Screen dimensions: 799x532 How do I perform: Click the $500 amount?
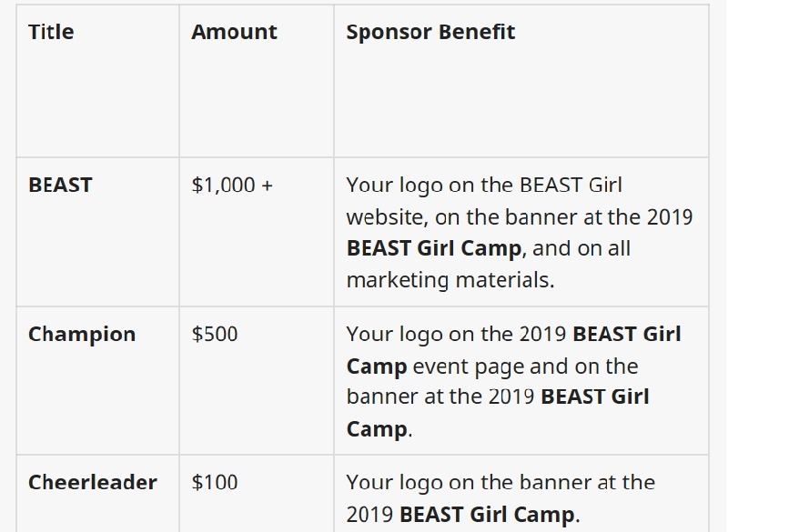pyautogui.click(x=215, y=334)
